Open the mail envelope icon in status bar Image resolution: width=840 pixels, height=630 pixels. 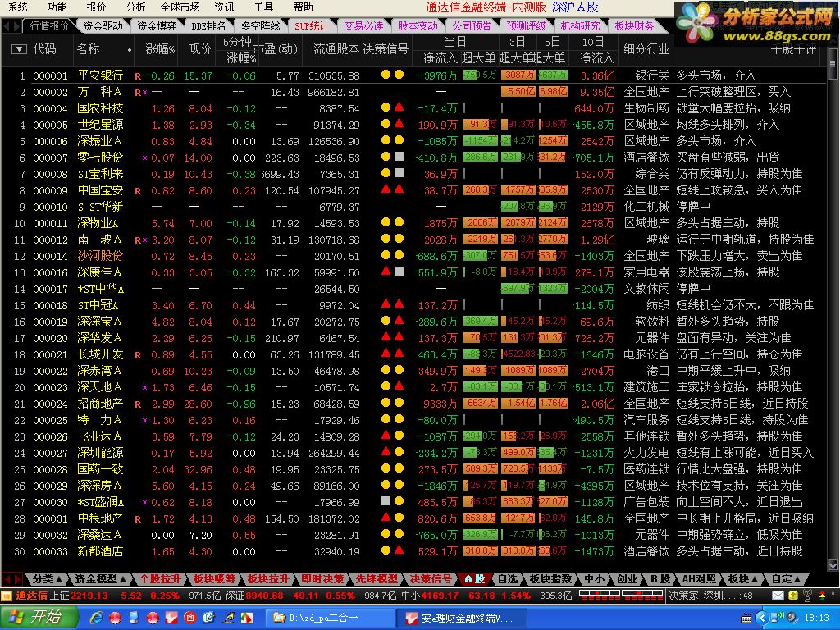click(x=778, y=596)
